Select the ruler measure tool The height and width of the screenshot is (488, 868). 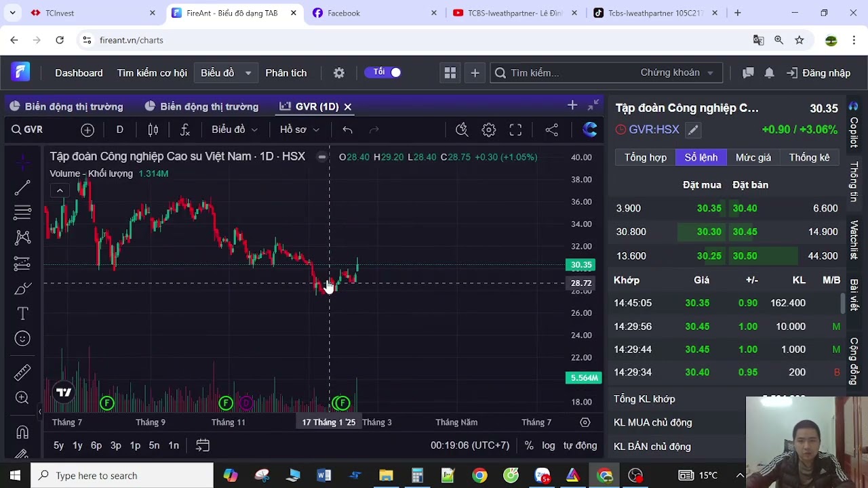point(22,373)
